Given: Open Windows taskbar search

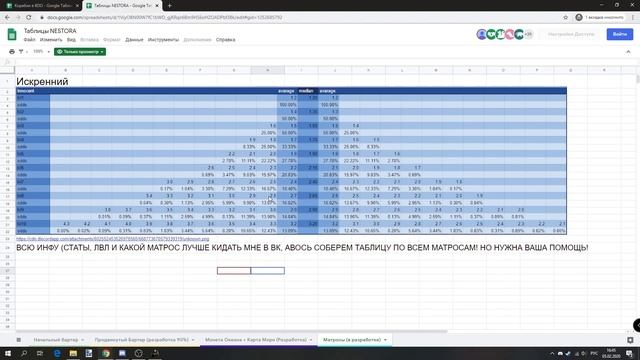Looking at the screenshot, I should (24, 353).
